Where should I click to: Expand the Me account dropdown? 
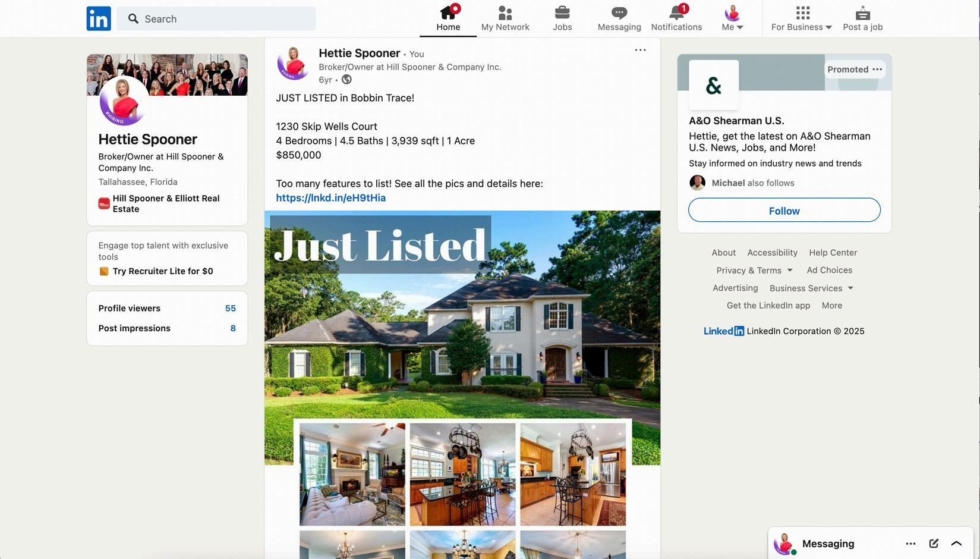click(732, 18)
